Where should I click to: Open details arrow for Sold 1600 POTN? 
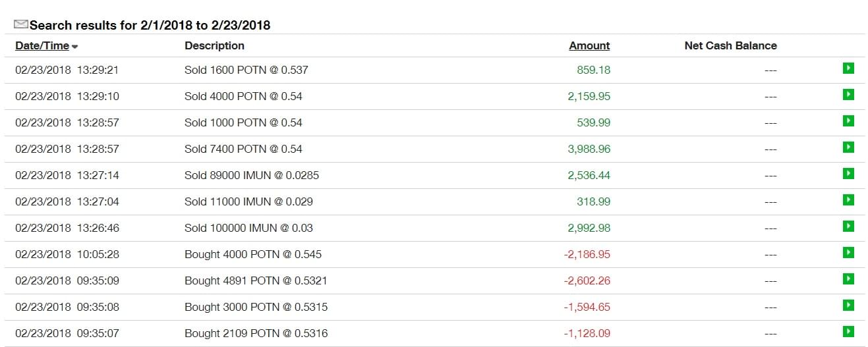pyautogui.click(x=848, y=68)
